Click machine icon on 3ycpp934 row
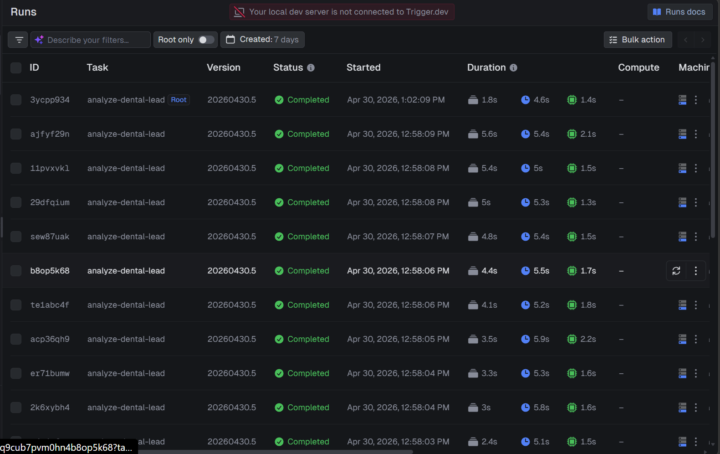 682,100
